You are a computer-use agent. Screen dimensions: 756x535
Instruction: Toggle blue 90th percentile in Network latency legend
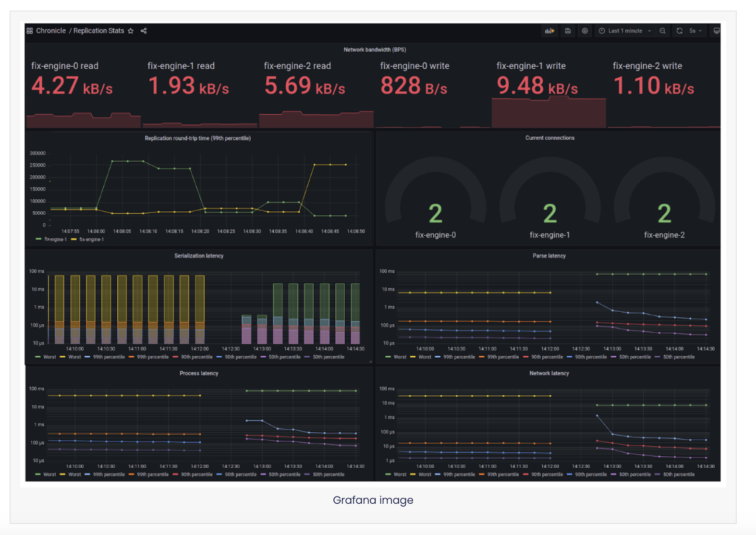(x=586, y=474)
